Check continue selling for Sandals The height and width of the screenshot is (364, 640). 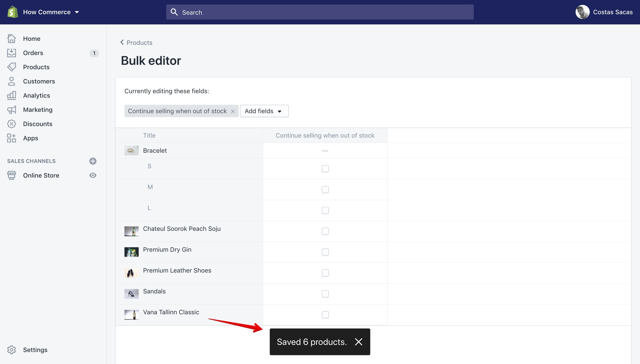point(325,294)
